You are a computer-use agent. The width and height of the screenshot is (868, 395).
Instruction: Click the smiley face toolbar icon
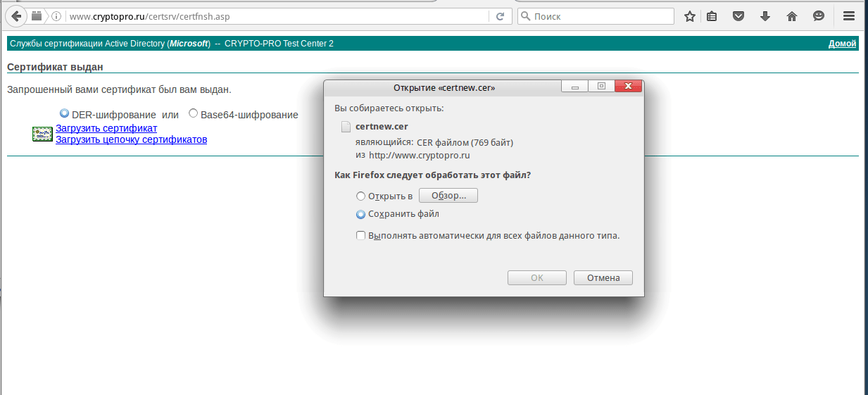coord(819,16)
